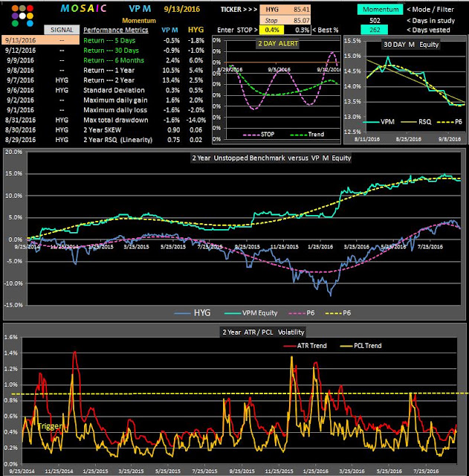Click the Enter STOP > label
469x476 pixels.
(237, 30)
